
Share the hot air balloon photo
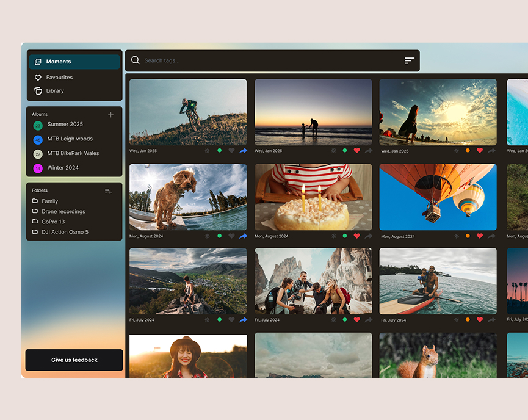point(491,236)
